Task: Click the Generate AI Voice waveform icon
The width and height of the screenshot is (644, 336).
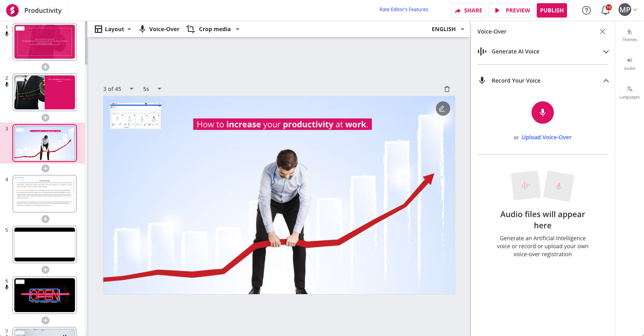Action: click(x=482, y=51)
